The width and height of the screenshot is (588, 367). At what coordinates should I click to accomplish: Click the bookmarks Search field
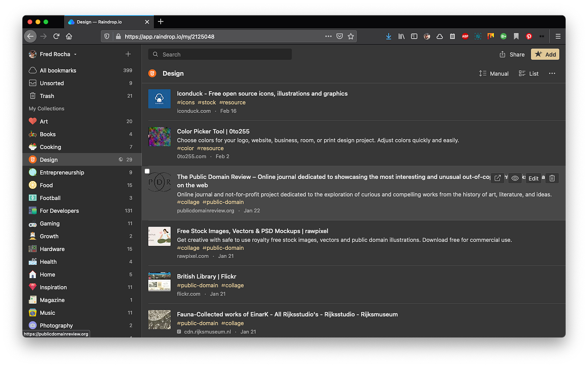pos(220,55)
